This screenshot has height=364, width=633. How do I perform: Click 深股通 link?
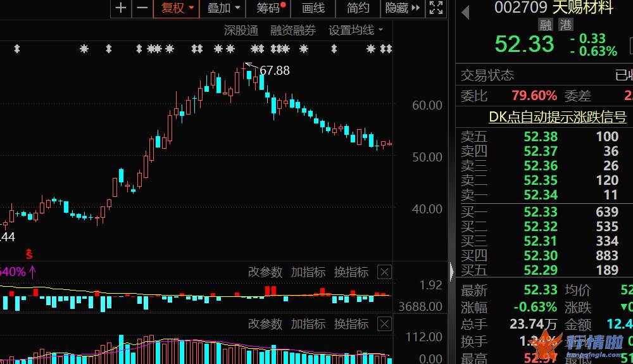tap(241, 30)
